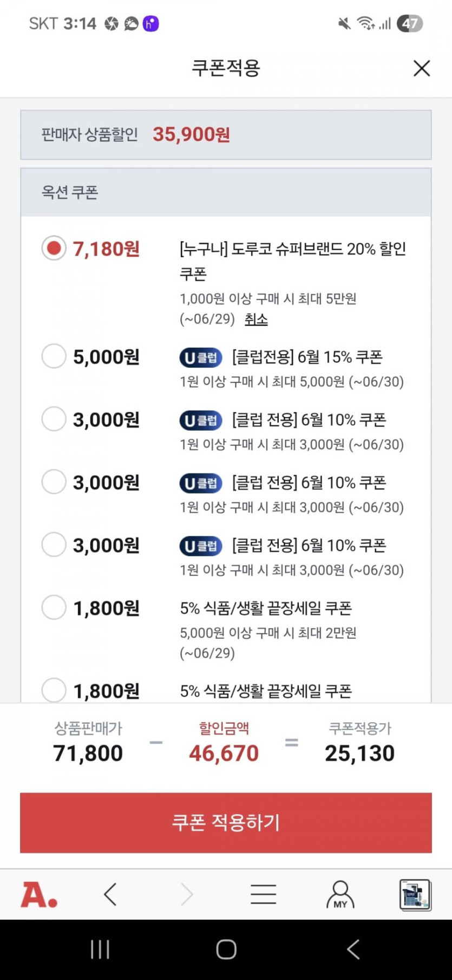Select first 1,800원 끝장세일 coupon
This screenshot has height=980, width=452.
(x=54, y=607)
